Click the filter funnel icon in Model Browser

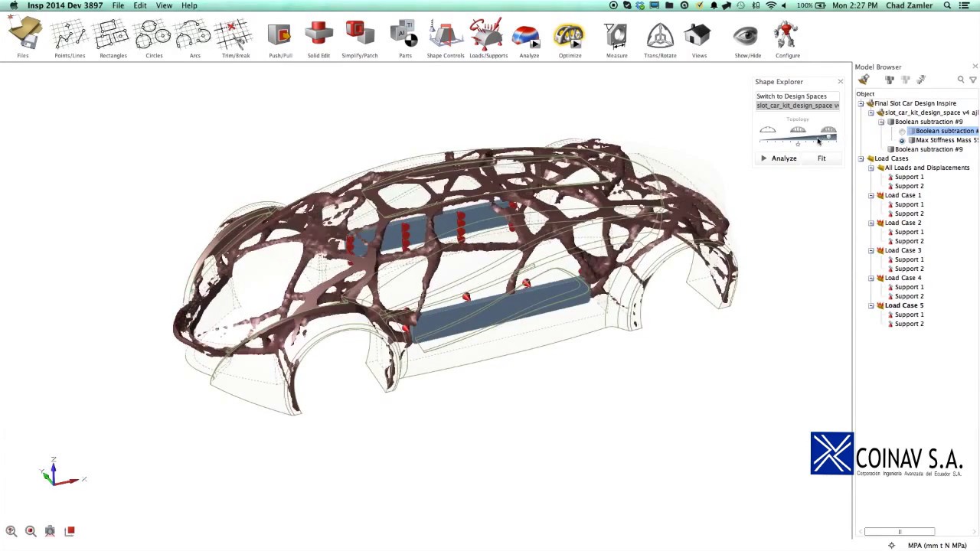pyautogui.click(x=973, y=80)
